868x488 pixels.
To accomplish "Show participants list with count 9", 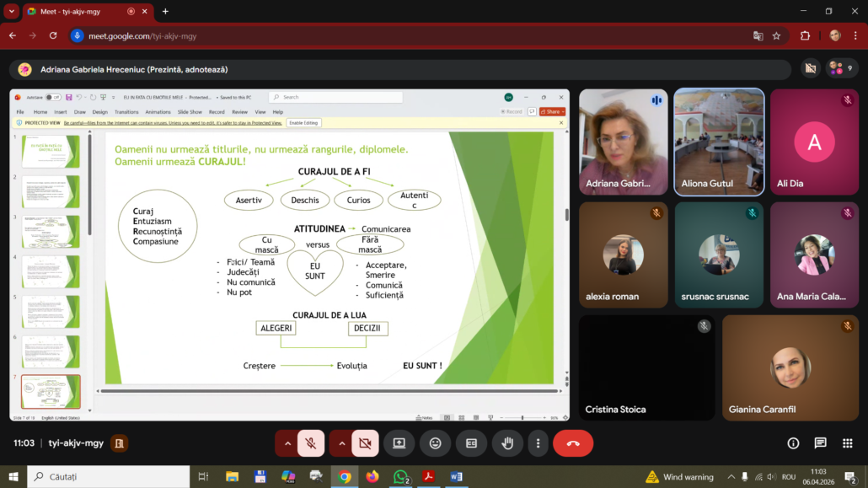I will pyautogui.click(x=841, y=68).
